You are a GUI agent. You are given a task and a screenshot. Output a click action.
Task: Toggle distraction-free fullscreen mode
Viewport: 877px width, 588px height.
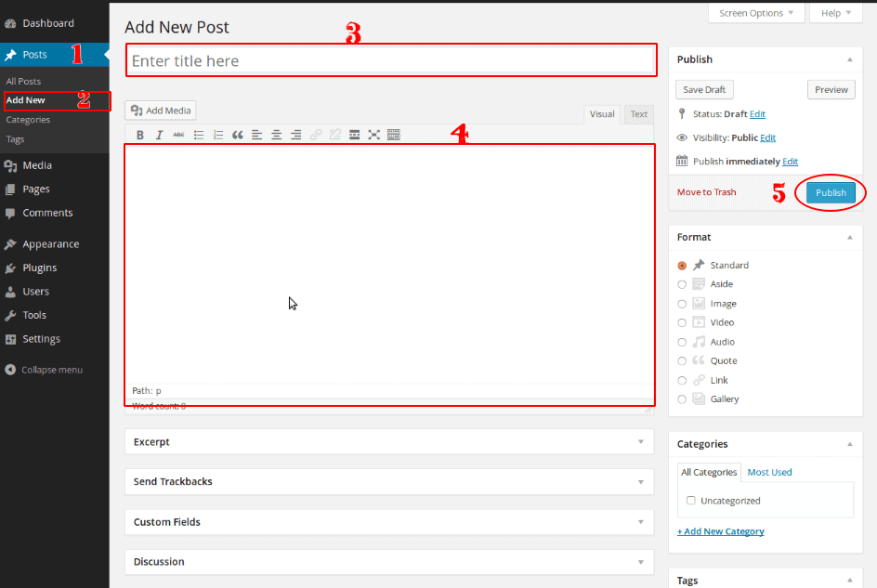pyautogui.click(x=374, y=135)
